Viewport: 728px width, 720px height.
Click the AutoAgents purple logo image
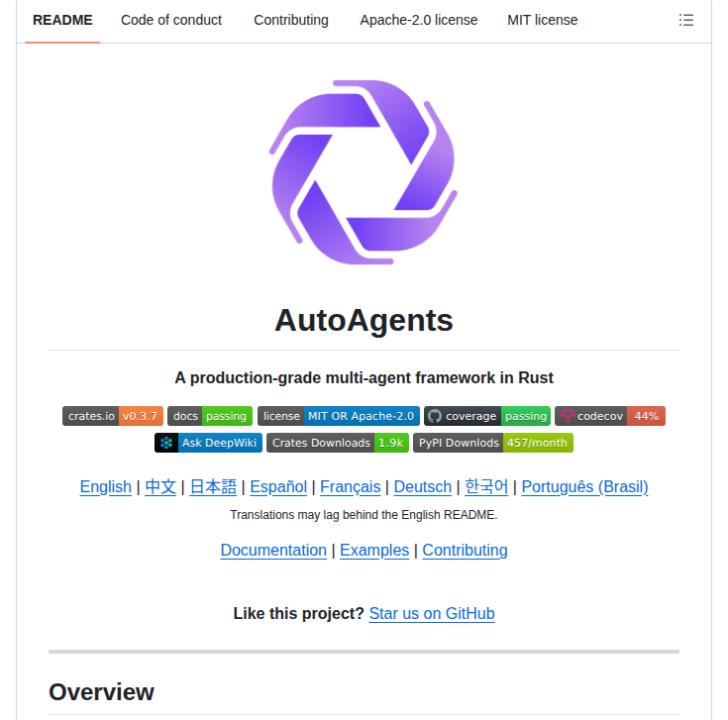click(364, 172)
